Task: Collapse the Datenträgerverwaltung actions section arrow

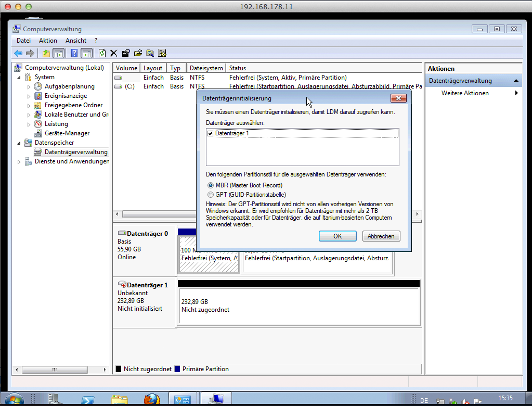Action: (x=516, y=81)
